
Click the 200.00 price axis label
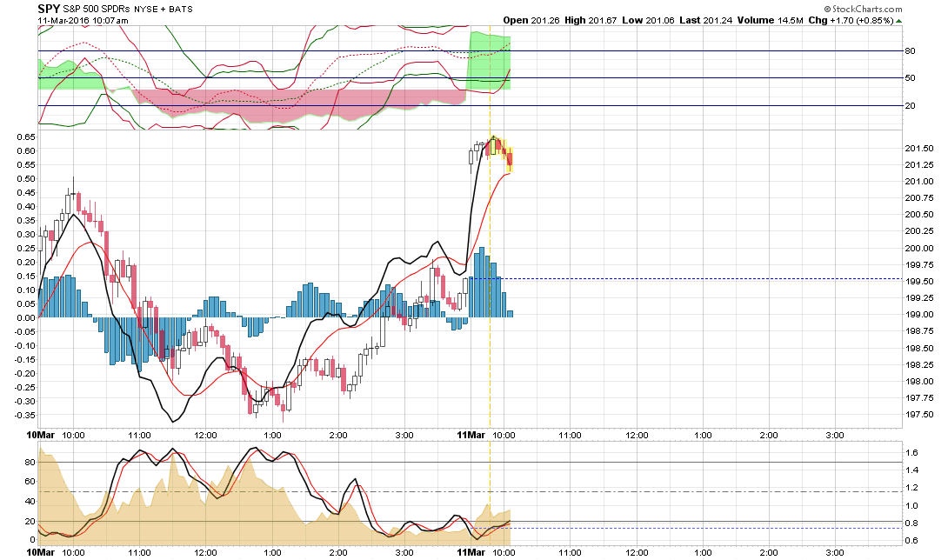tap(919, 248)
